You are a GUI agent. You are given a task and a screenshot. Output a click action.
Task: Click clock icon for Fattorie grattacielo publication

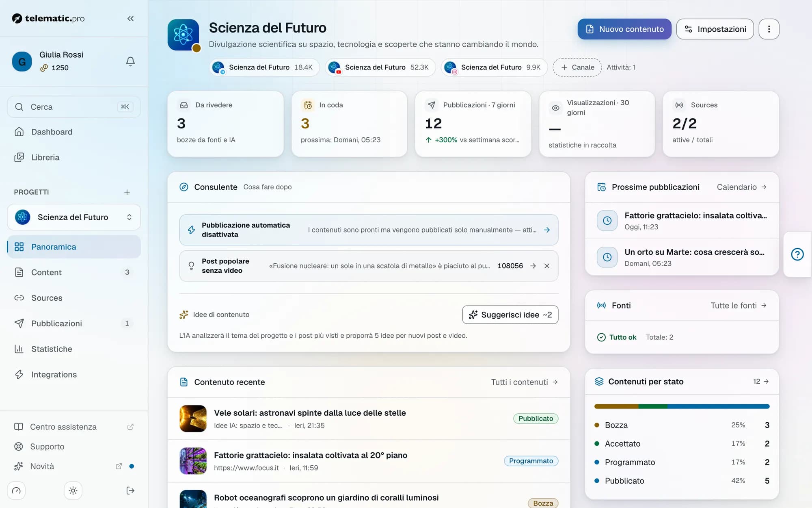[x=607, y=221]
